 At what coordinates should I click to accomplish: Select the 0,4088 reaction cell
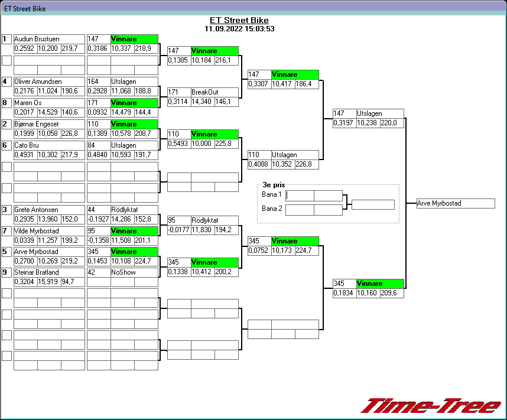(x=259, y=164)
